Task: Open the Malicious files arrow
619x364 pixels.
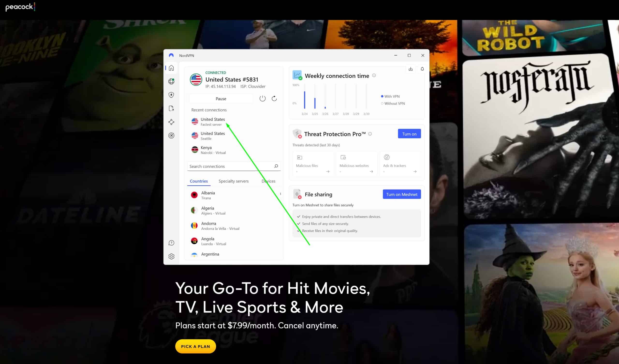Action: (x=328, y=171)
